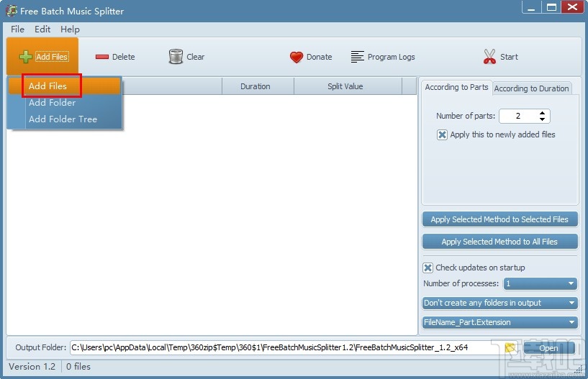Click the green plus Add Files icon
Screen dimensions: 588x379
tap(25, 57)
